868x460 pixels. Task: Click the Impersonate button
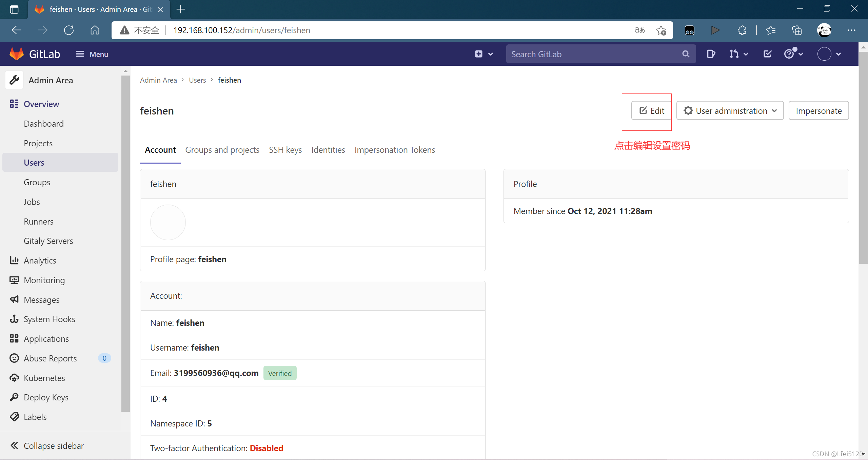tap(818, 111)
